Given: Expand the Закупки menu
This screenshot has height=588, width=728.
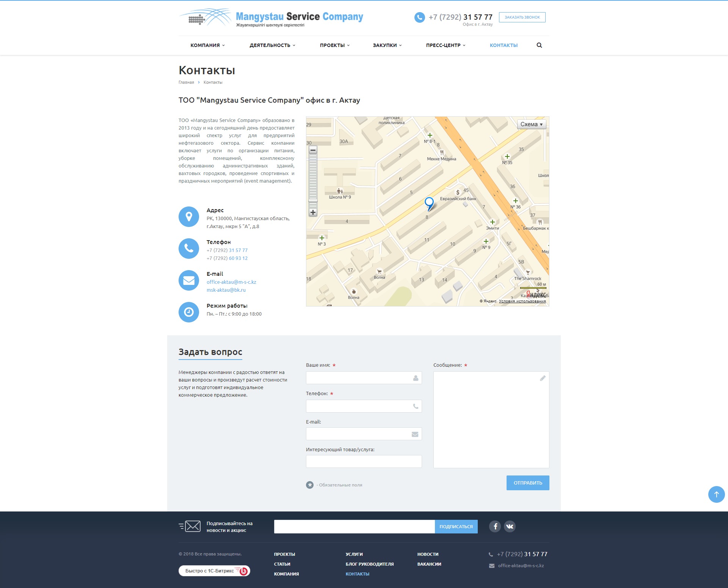Looking at the screenshot, I should pyautogui.click(x=387, y=45).
